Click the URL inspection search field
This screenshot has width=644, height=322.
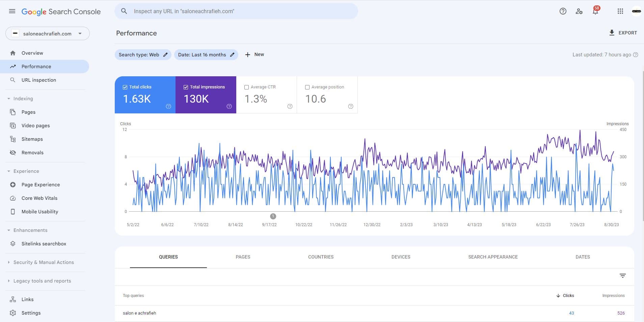coord(236,11)
